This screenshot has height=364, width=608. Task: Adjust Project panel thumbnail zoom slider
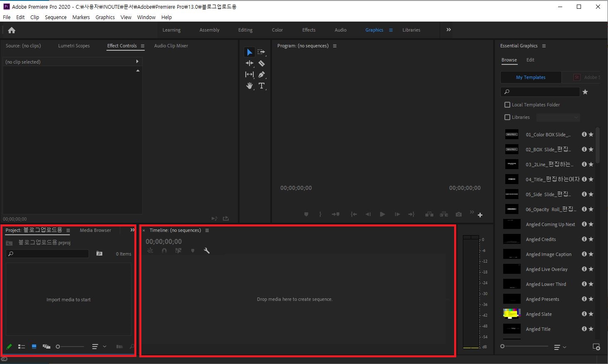point(70,347)
